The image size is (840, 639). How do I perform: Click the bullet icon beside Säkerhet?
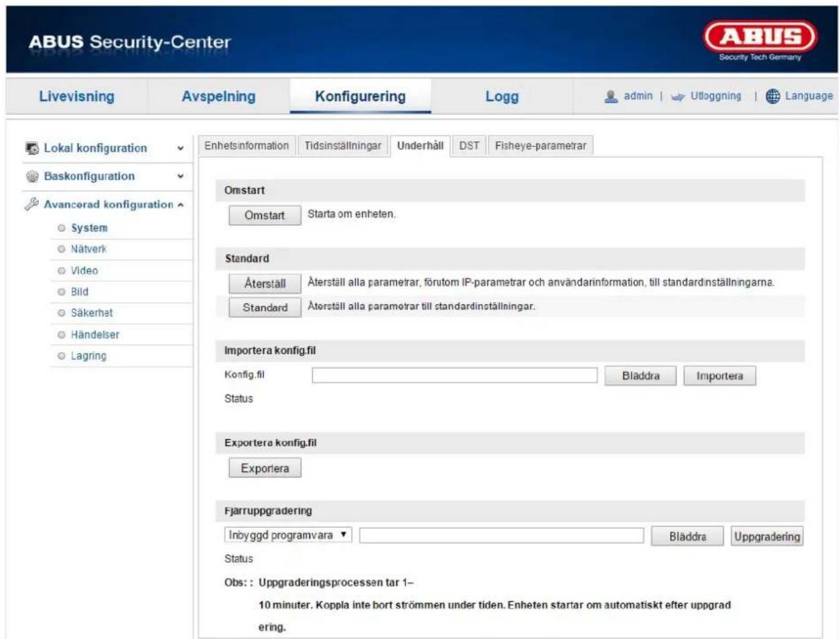[62, 313]
